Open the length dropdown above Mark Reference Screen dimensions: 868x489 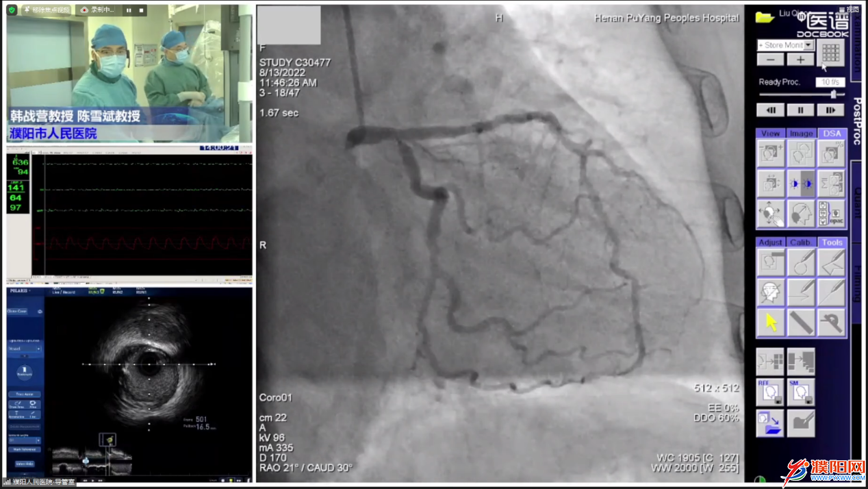(24, 440)
